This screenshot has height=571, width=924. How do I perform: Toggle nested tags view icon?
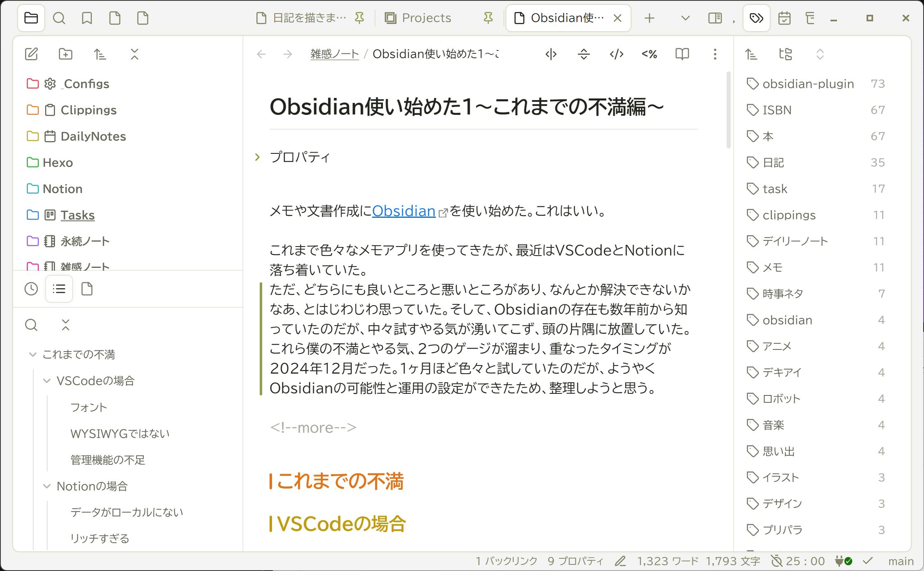point(786,54)
